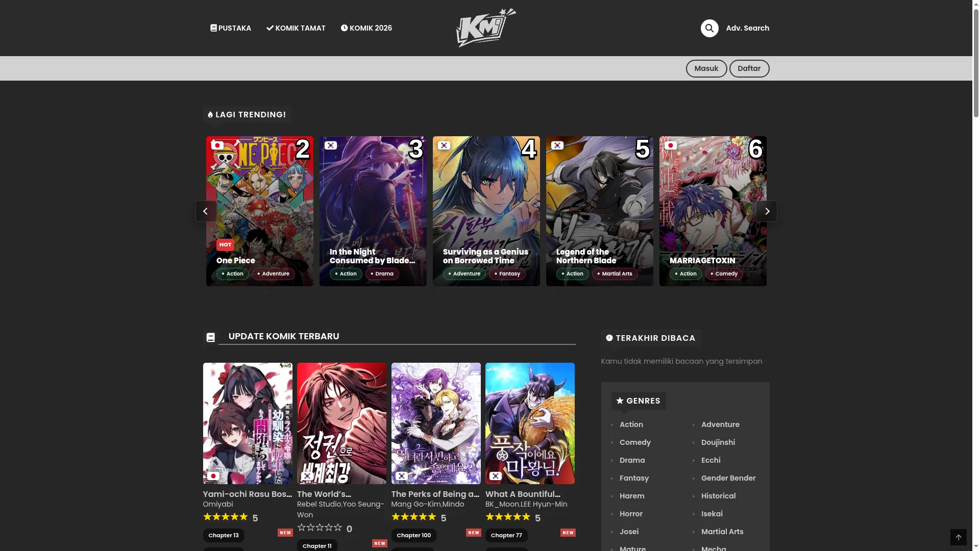Click the Japan flag on One Piece card
980x551 pixels.
[217, 145]
